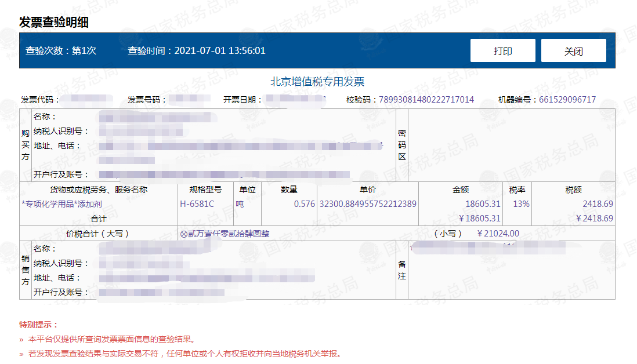Click the 备注 label

coord(402,270)
